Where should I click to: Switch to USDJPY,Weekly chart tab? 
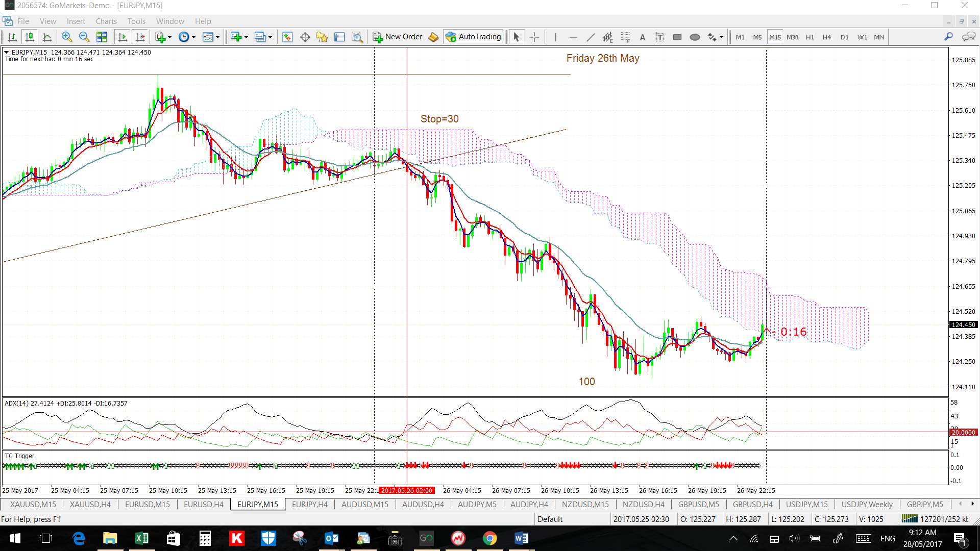867,504
